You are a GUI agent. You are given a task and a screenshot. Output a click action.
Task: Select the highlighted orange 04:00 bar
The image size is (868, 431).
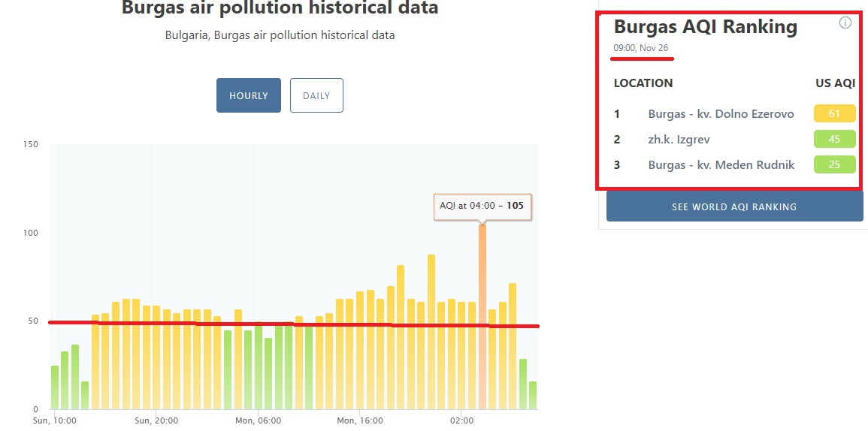click(x=482, y=316)
